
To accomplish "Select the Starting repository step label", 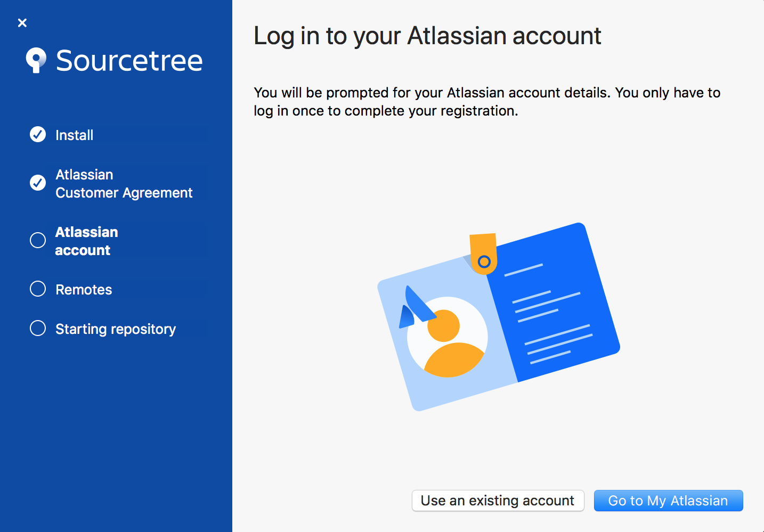I will [x=116, y=329].
